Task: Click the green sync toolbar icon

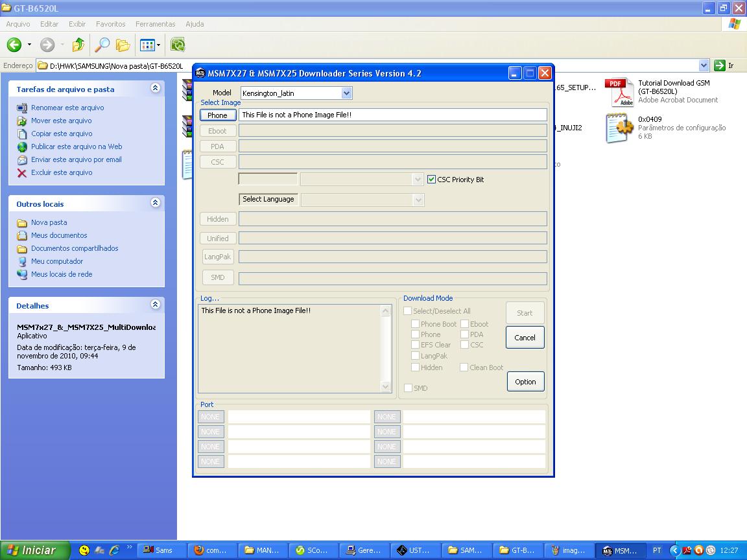Action: 178,45
